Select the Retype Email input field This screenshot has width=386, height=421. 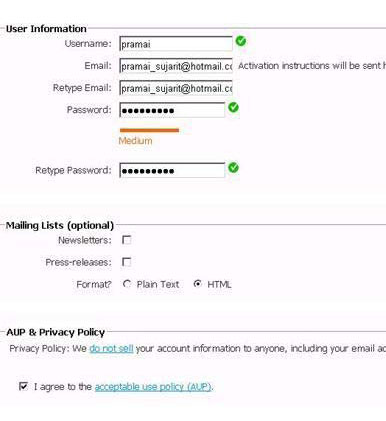coord(176,88)
